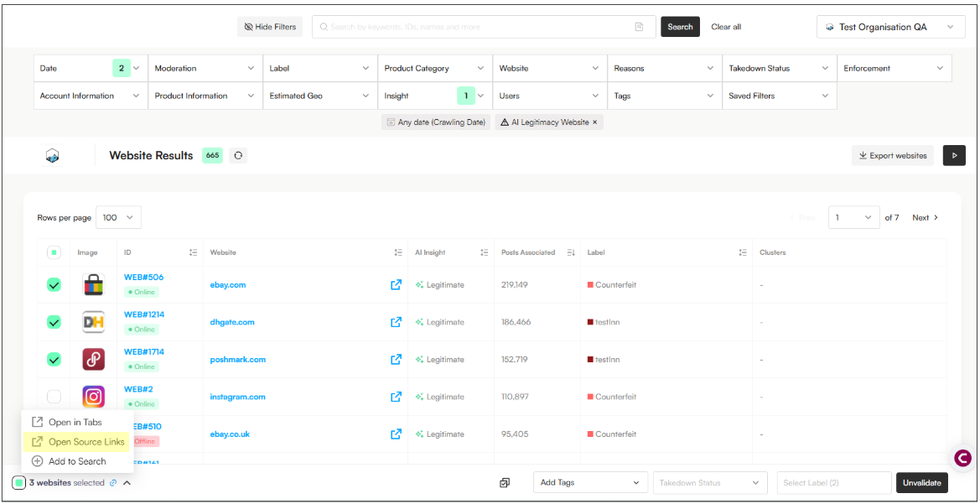Click the sort icon in Posts Associated column

pyautogui.click(x=571, y=252)
